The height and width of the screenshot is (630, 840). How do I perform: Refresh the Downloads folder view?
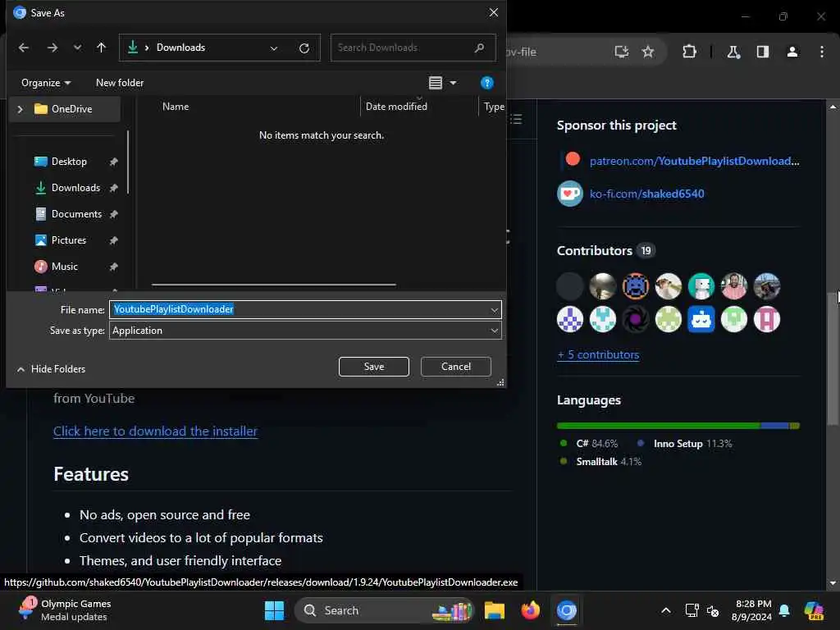304,48
